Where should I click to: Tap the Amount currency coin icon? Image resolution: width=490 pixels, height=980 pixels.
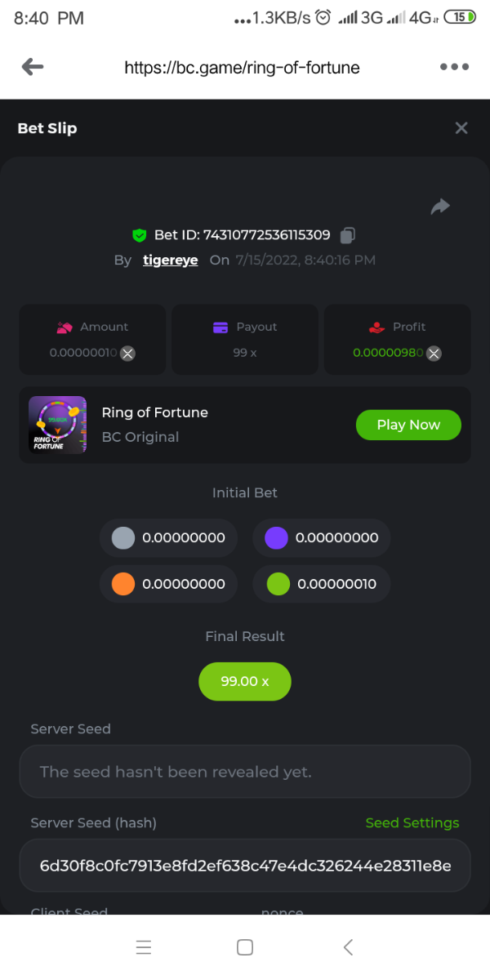click(128, 353)
